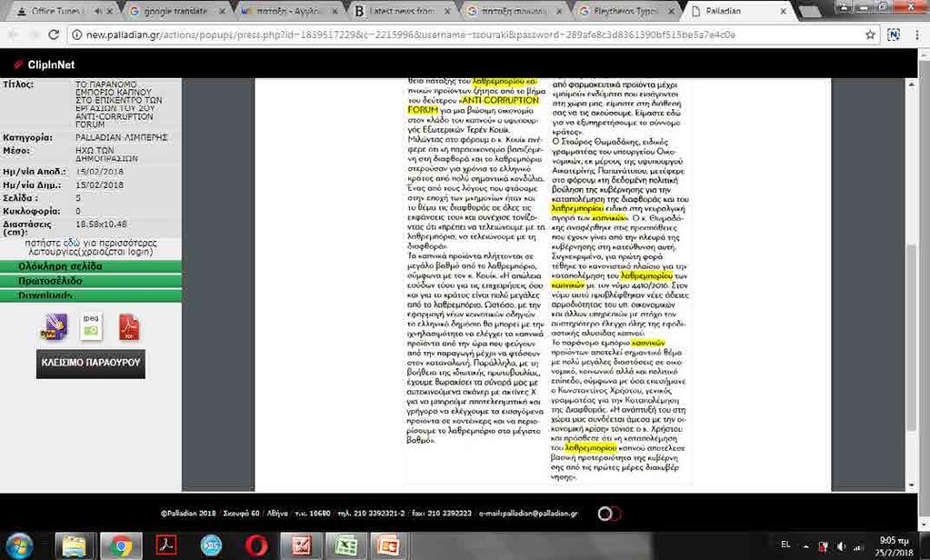The image size is (930, 560).
Task: Click the ΚΛΕΙΣΙΜΟ ΠΑΡΑΘΥΡΟΥ button
Action: click(x=91, y=363)
